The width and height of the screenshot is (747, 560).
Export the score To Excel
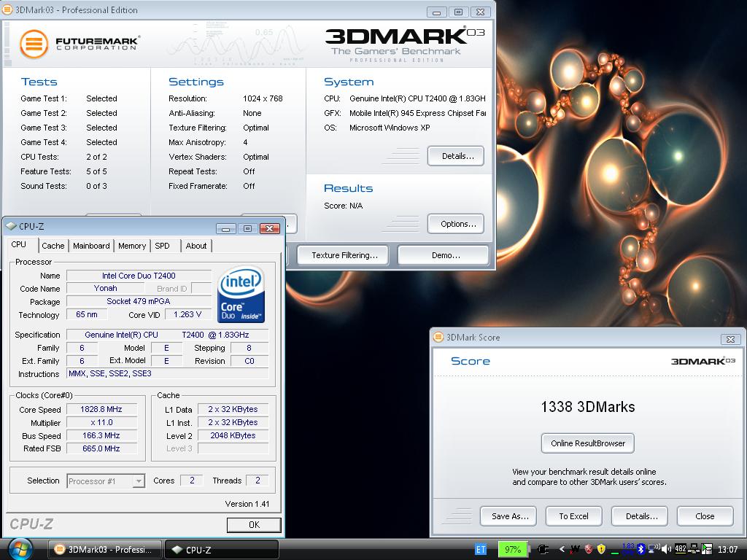pos(574,516)
